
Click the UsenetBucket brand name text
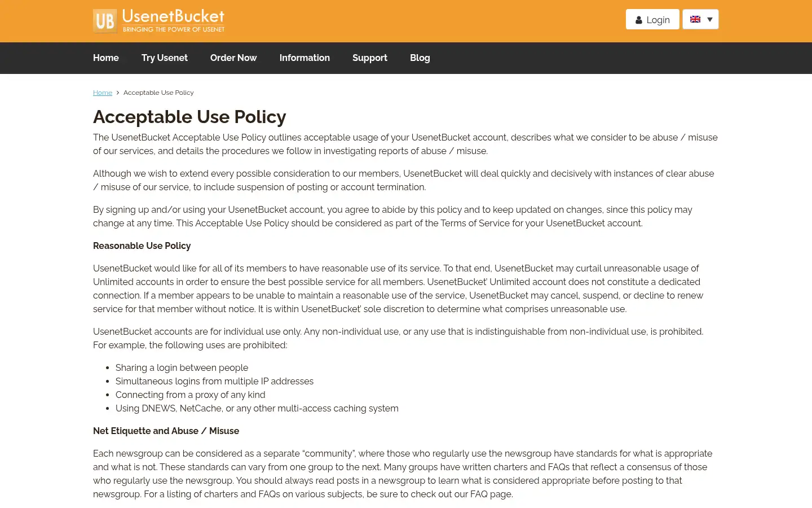click(173, 16)
